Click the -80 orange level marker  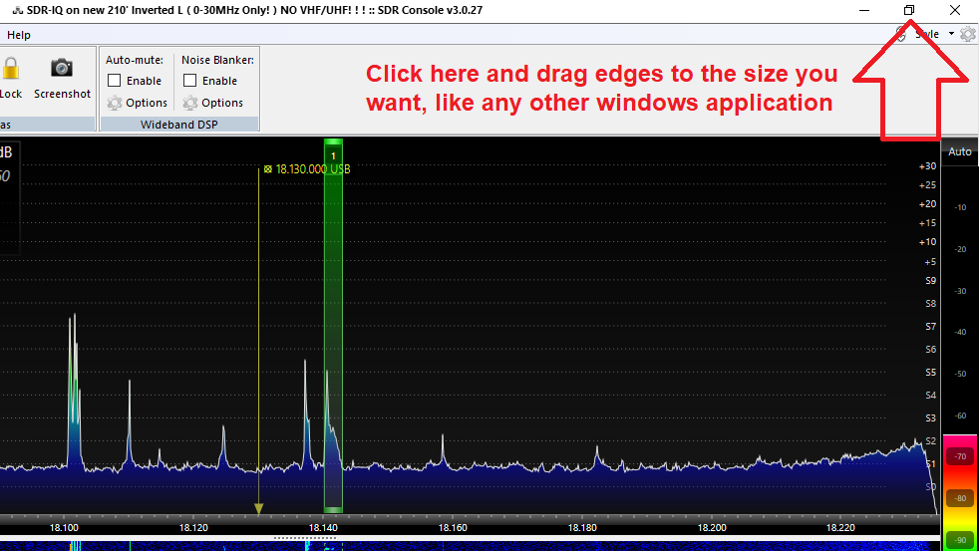960,498
